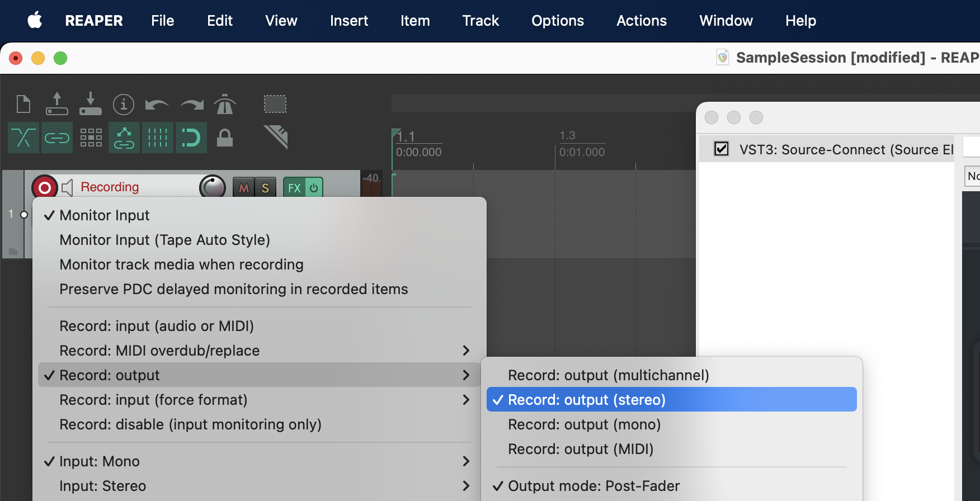
Task: Mute the Recording track
Action: click(x=244, y=188)
